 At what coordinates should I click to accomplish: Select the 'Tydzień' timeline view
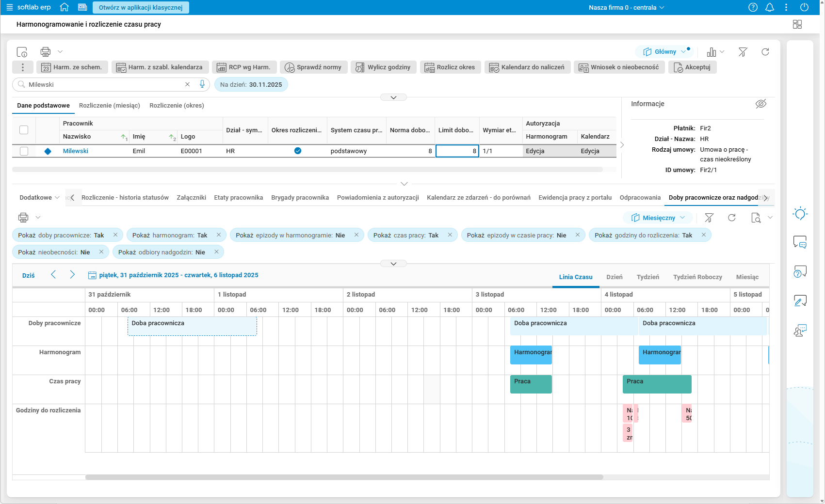(648, 277)
